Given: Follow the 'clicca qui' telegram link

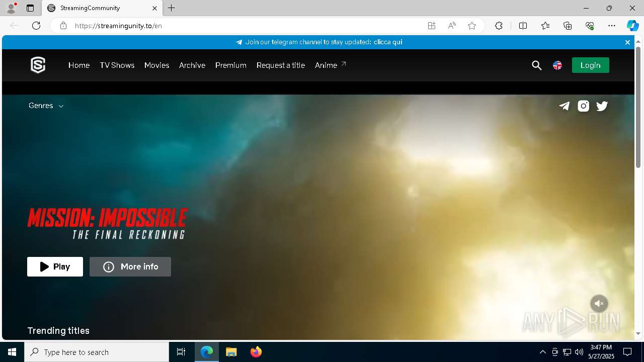Looking at the screenshot, I should click(x=388, y=42).
